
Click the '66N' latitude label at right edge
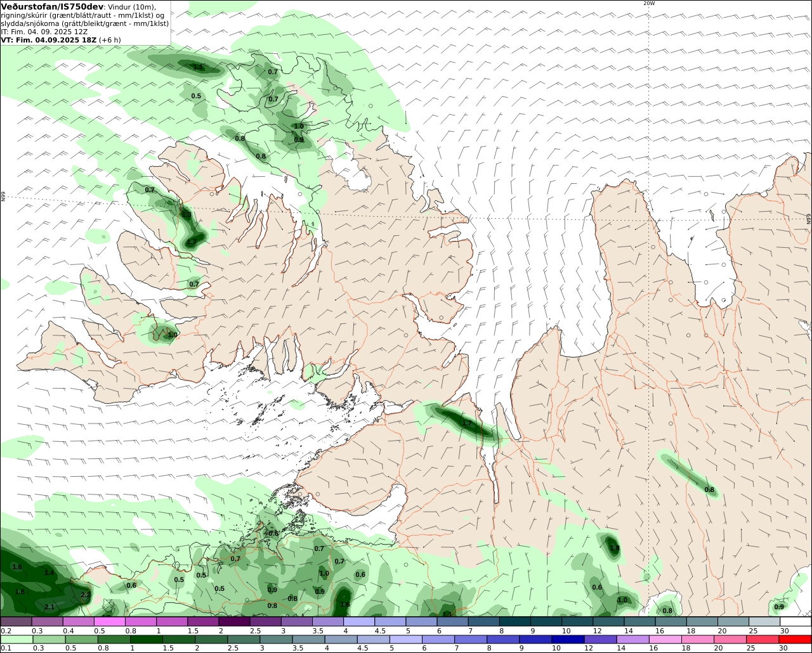point(809,219)
